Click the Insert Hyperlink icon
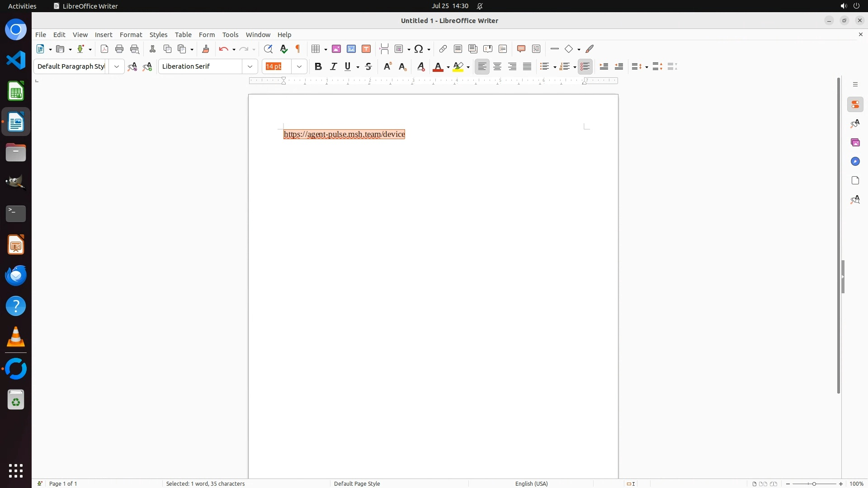Screen dimensions: 868x488 click(443, 49)
